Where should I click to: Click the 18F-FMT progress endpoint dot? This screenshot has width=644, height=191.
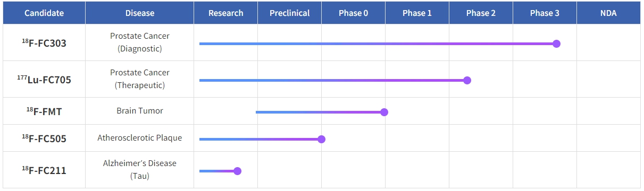point(384,112)
